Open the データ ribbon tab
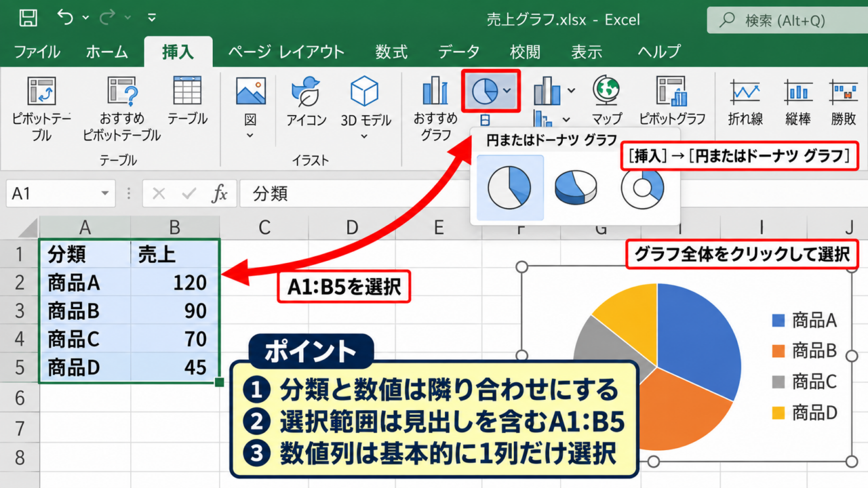This screenshot has height=488, width=868. [x=459, y=52]
